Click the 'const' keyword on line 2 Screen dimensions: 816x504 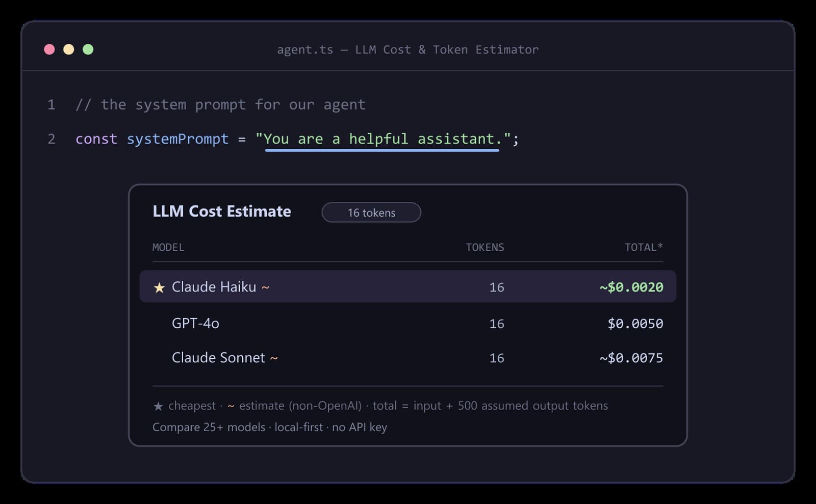[x=96, y=139]
